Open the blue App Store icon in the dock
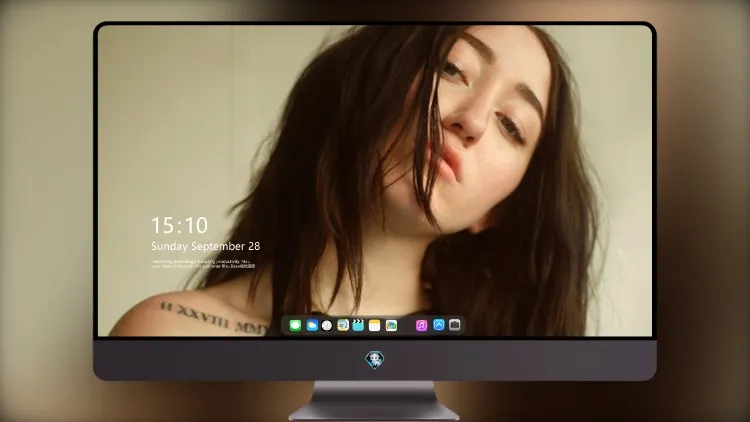 pyautogui.click(x=439, y=325)
